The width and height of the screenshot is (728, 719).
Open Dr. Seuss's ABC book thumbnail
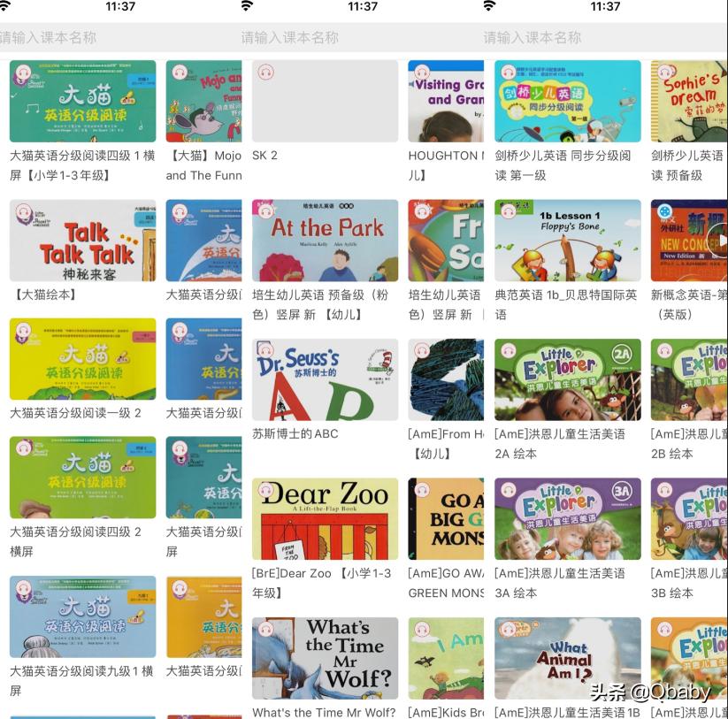[325, 379]
